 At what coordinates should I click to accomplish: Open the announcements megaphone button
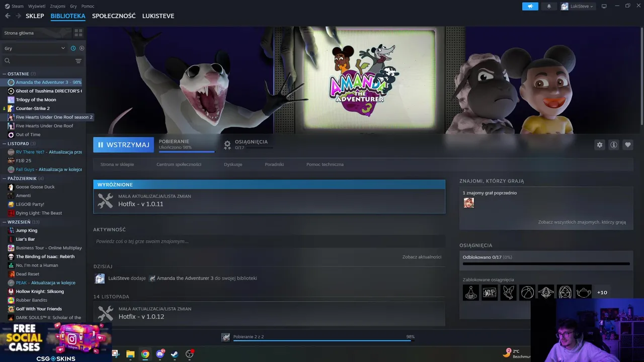530,6
